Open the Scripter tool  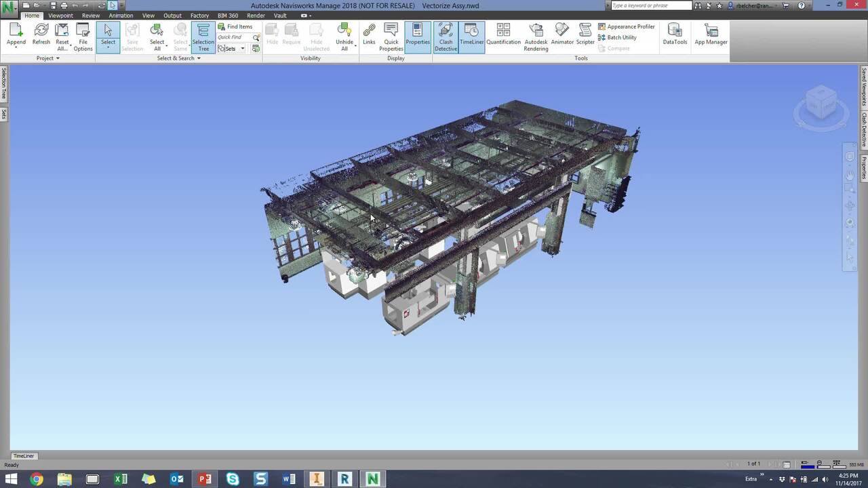pos(585,35)
